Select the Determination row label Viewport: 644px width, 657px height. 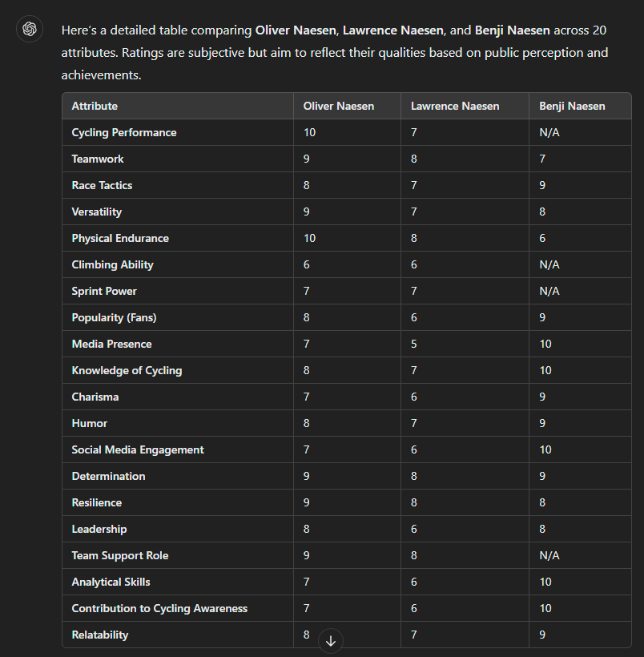[x=108, y=476]
